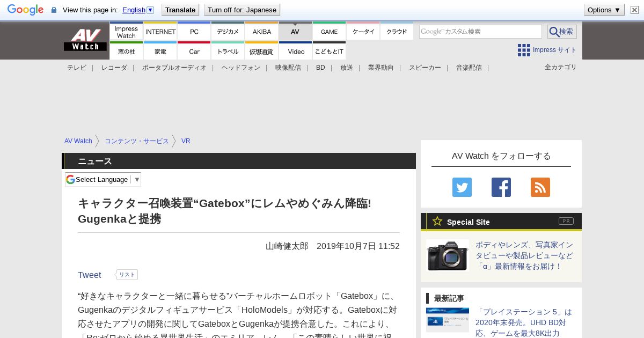Open the 業界動向 category

click(381, 68)
